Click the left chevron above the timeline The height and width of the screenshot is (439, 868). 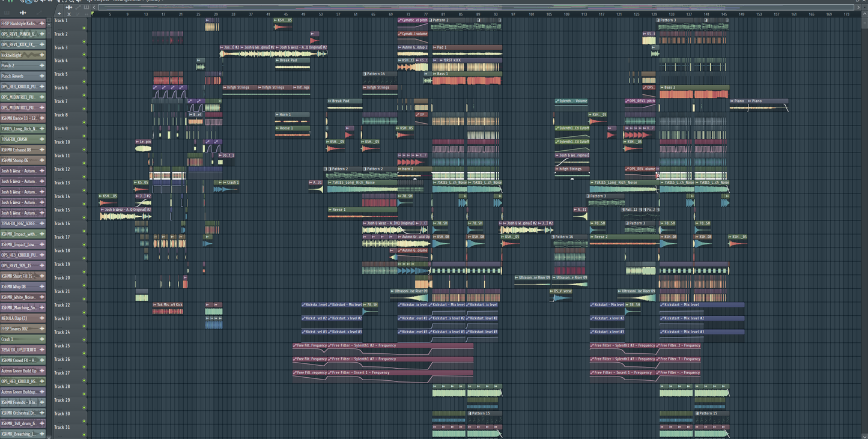(94, 7)
